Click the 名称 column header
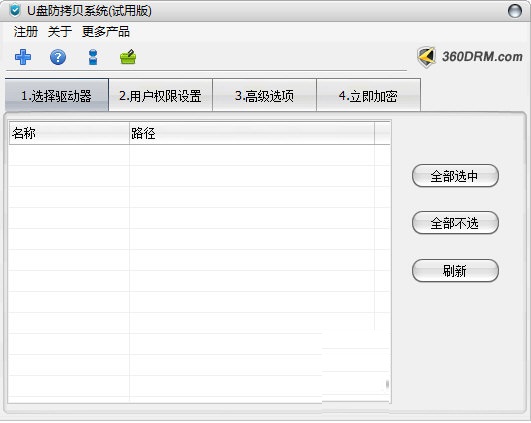Screen dimensions: 531x423 click(69, 133)
